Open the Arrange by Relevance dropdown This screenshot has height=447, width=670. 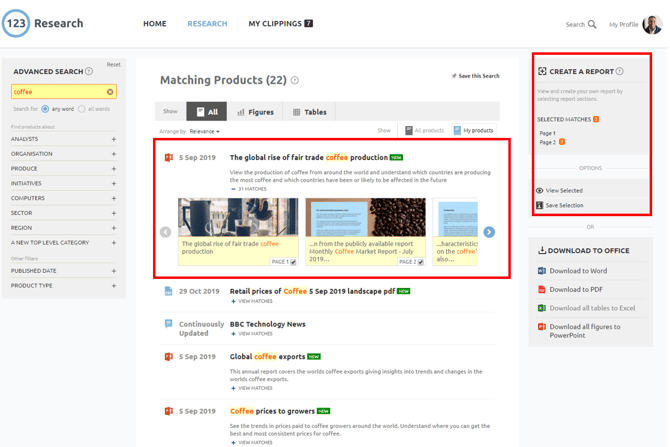tap(204, 131)
